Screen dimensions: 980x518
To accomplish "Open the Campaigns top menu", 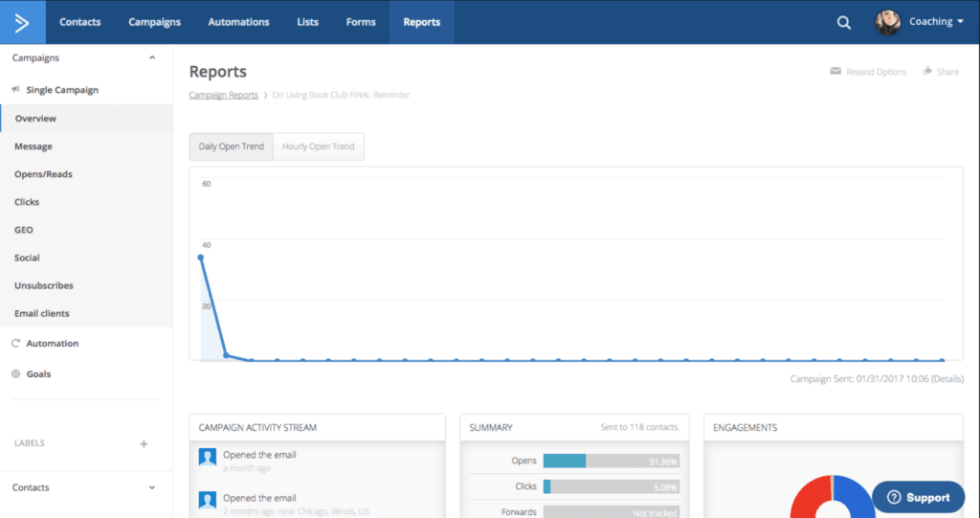I will [154, 22].
